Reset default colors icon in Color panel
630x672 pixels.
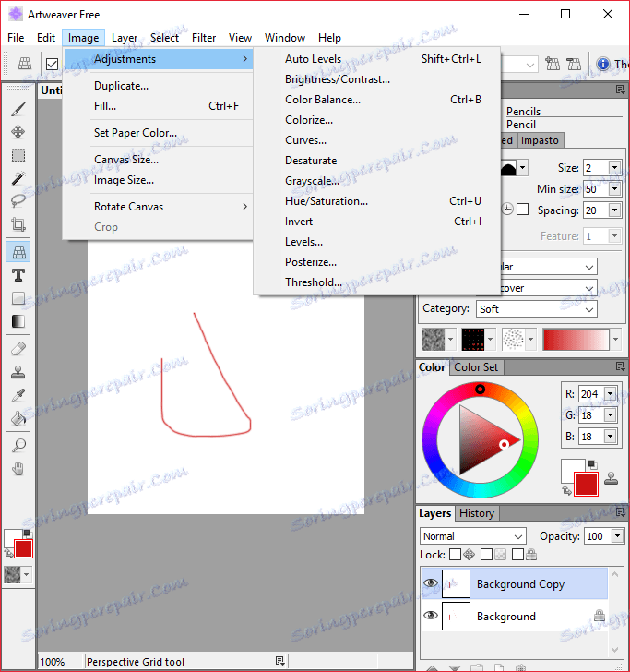click(x=592, y=464)
